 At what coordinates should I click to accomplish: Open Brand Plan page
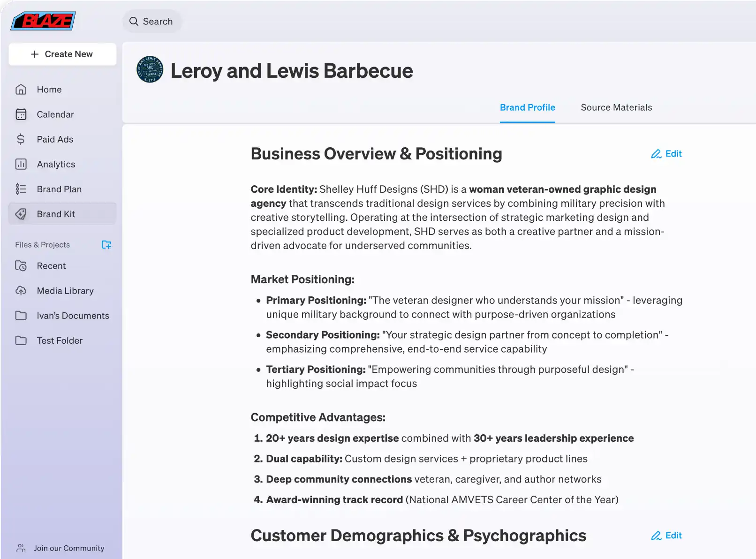point(62,189)
